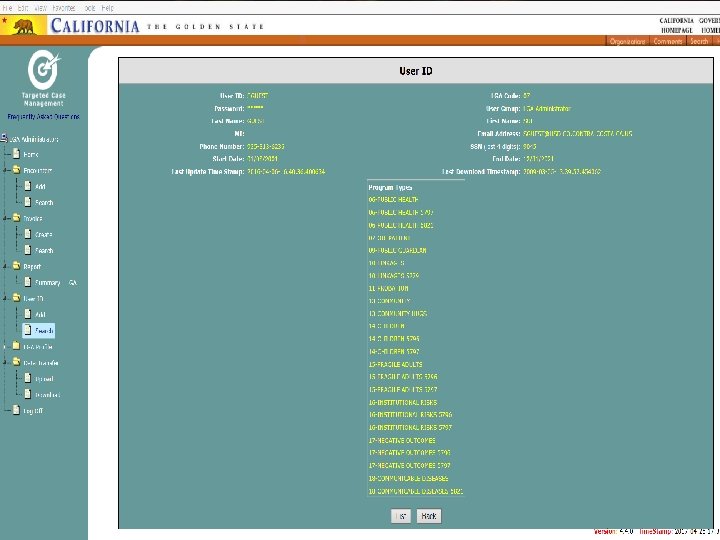This screenshot has width=720, height=540.
Task: Click the Last Update Time Stamp value
Action: click(286, 172)
